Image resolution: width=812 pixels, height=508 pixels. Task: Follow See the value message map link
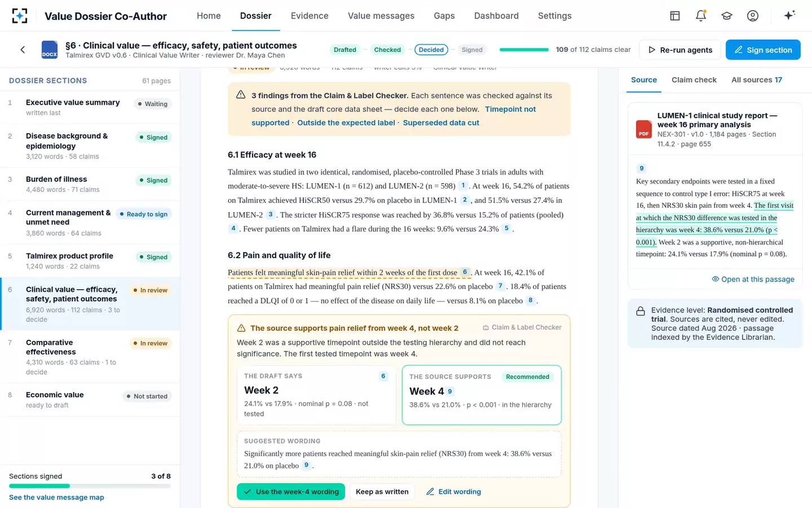click(x=56, y=497)
